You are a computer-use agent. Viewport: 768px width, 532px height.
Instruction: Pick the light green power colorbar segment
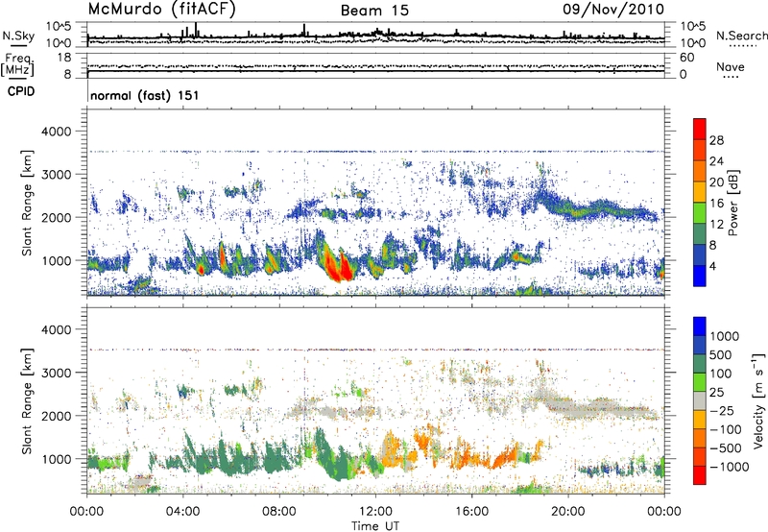[700, 213]
